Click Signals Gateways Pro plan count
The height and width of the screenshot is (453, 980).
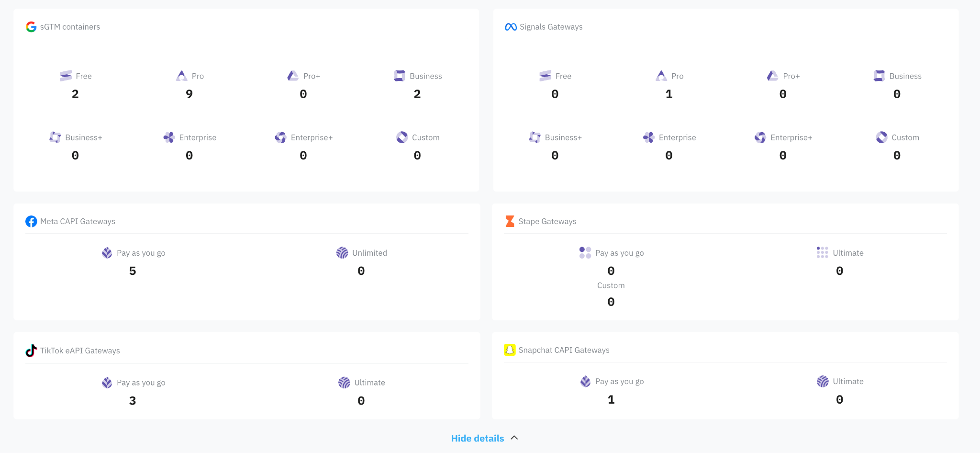[669, 94]
